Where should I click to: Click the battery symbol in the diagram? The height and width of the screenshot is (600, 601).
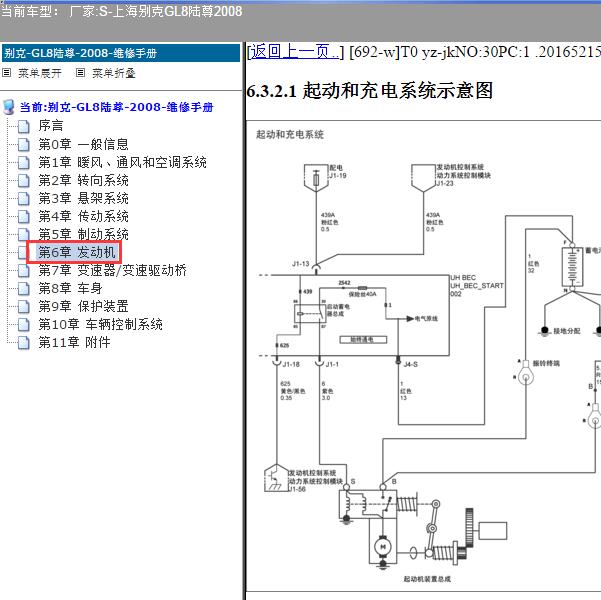click(572, 267)
